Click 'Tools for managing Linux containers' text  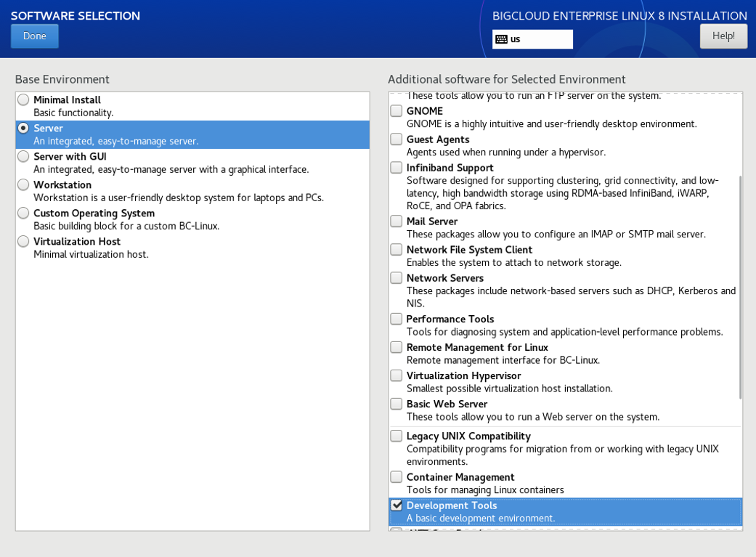click(x=485, y=490)
